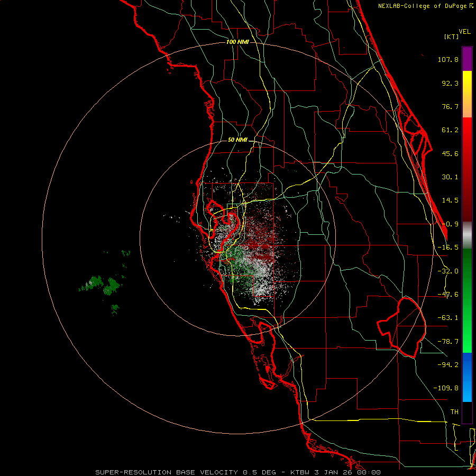Image resolution: width=476 pixels, height=476 pixels.
Task: Click the yellow segment of velocity color bar
Action: point(467,82)
